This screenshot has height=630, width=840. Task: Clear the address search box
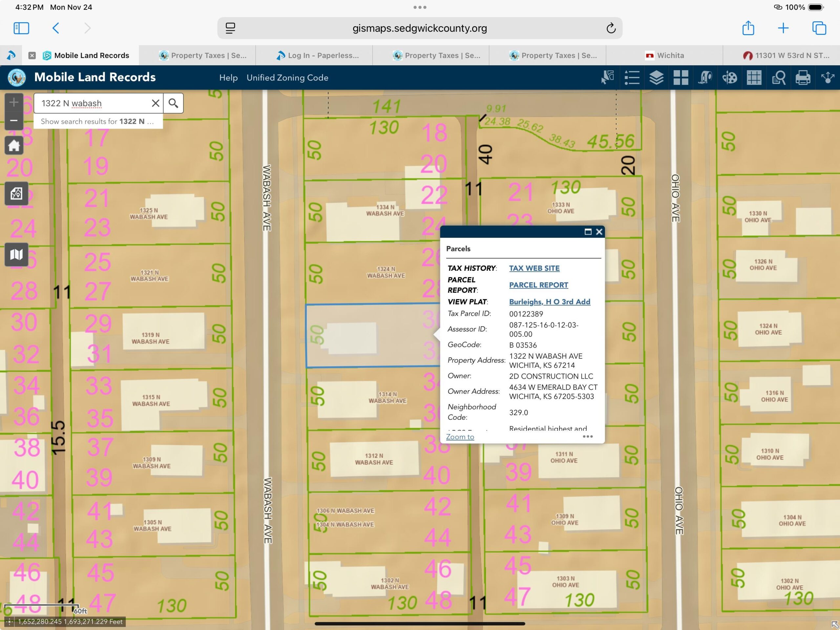(155, 103)
